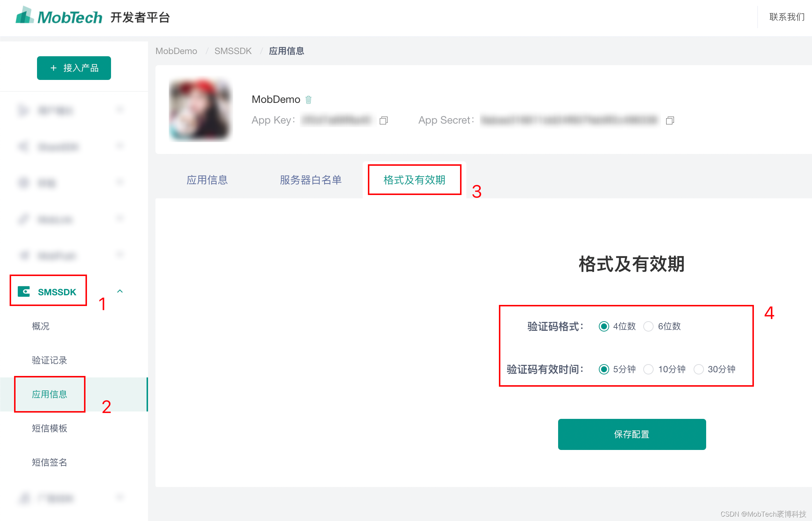
Task: Select the 10分钟 validity option
Action: (648, 369)
